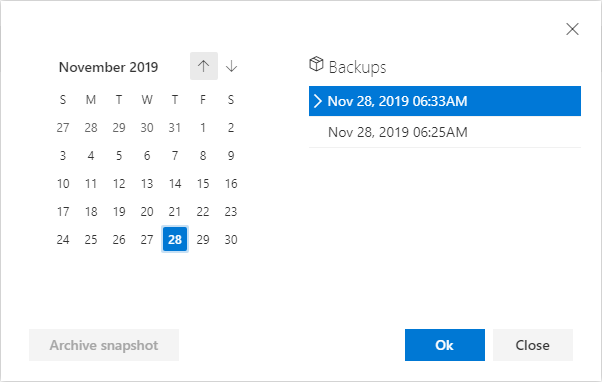Select November 29 in the calendar

coord(203,239)
